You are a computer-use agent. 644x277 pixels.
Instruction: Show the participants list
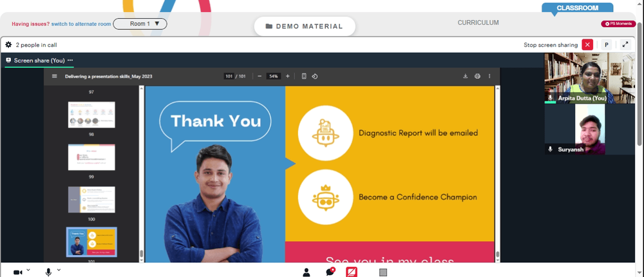(307, 272)
